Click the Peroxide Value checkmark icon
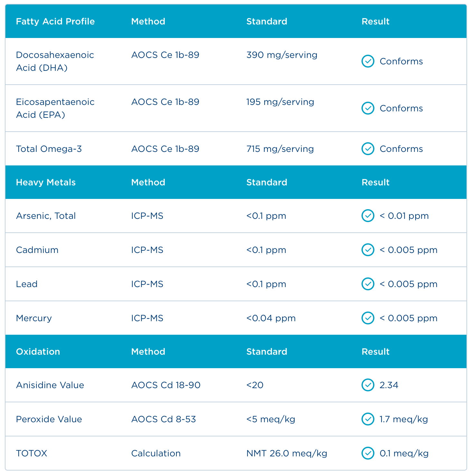Screen dimensions: 470x476 pos(368,419)
